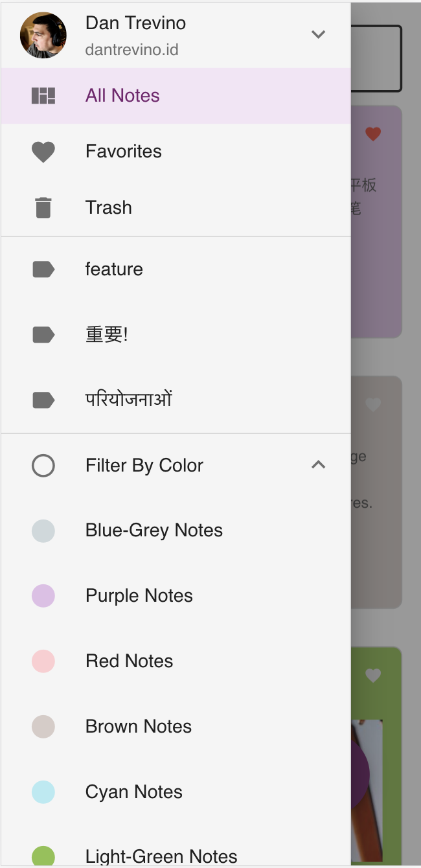Toggle favorite heart on the green note

tap(373, 676)
